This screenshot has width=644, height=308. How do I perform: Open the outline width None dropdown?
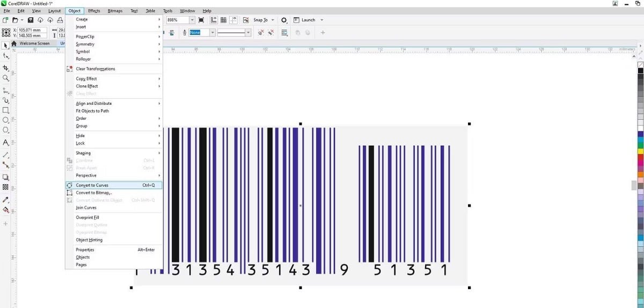click(x=213, y=33)
